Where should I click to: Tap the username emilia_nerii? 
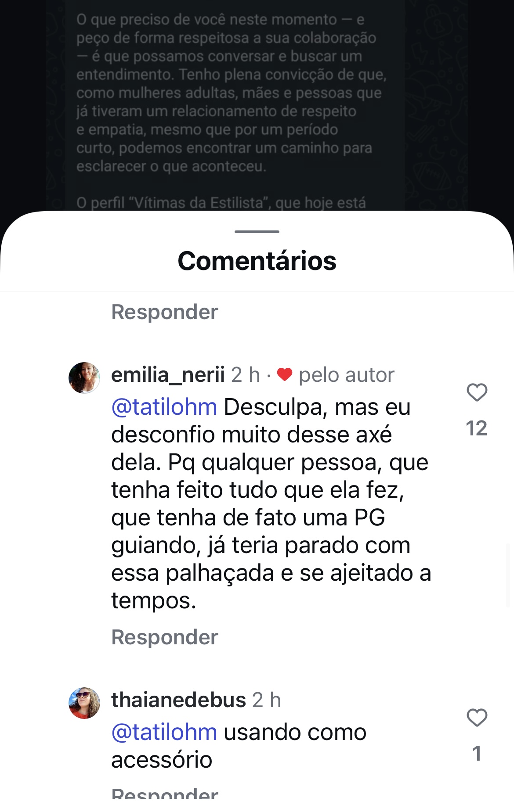[x=168, y=375]
